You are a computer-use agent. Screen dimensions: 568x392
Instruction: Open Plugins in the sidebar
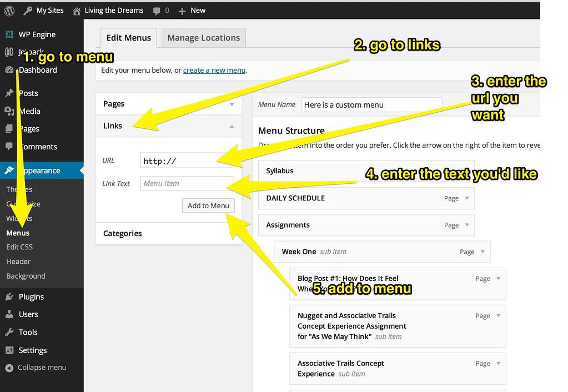(31, 297)
